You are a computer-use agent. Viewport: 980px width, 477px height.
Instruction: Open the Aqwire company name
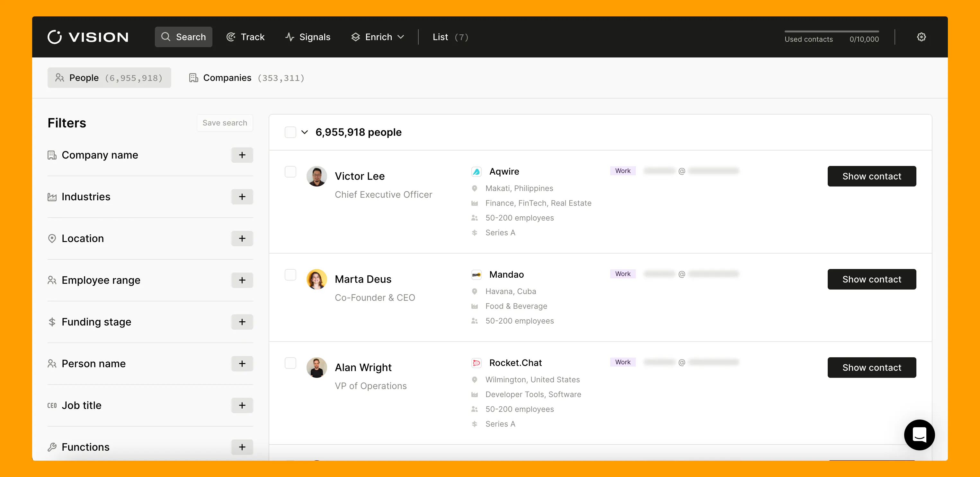click(504, 172)
